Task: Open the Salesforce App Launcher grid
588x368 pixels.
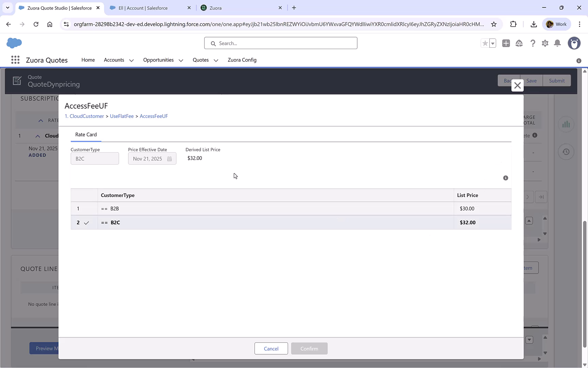Action: [x=15, y=60]
